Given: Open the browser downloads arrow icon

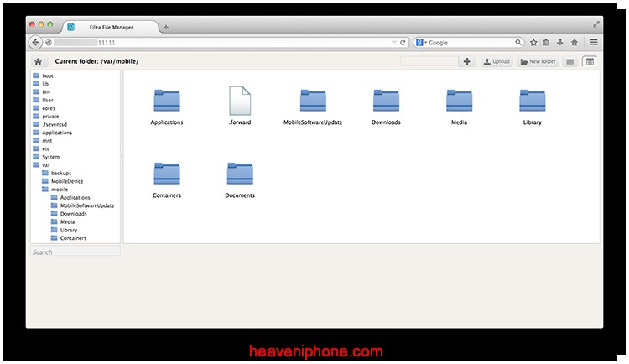Looking at the screenshot, I should click(559, 42).
